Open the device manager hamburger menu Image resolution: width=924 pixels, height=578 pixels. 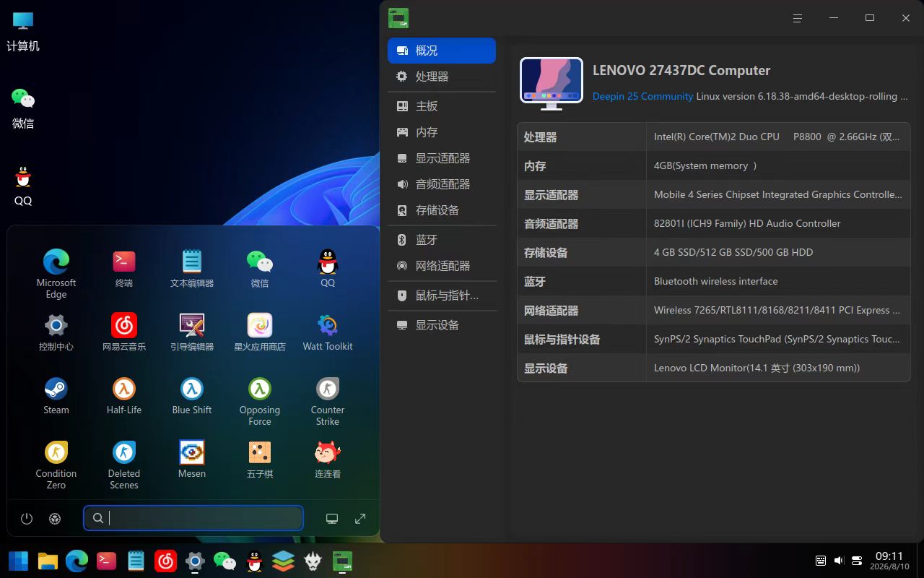pos(798,18)
